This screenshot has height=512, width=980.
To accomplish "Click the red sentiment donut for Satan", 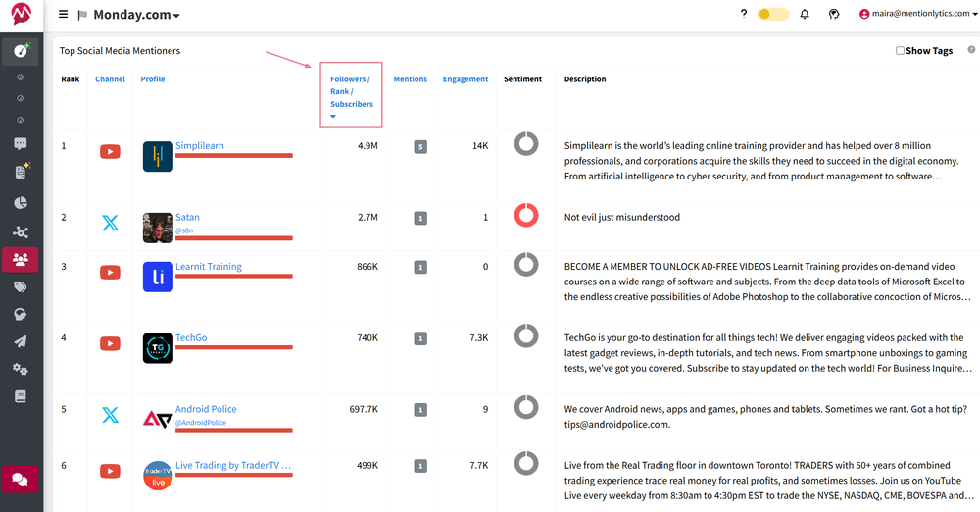I will click(x=526, y=215).
